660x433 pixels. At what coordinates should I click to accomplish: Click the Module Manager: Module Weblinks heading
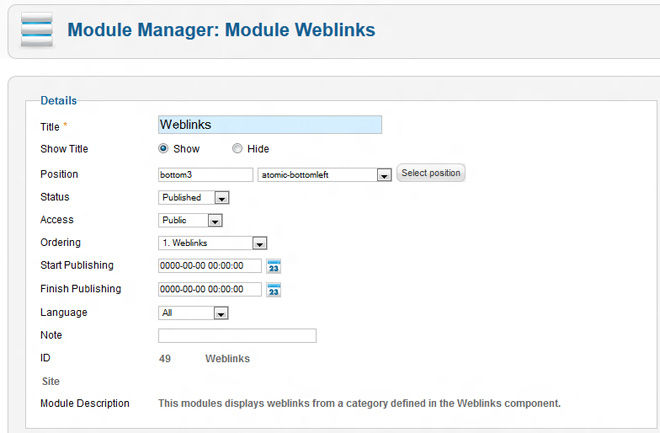[221, 30]
